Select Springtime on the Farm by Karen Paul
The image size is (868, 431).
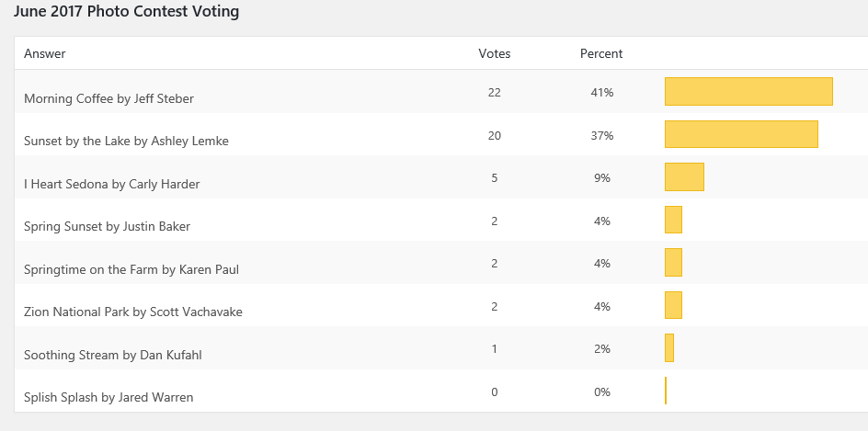tap(131, 269)
